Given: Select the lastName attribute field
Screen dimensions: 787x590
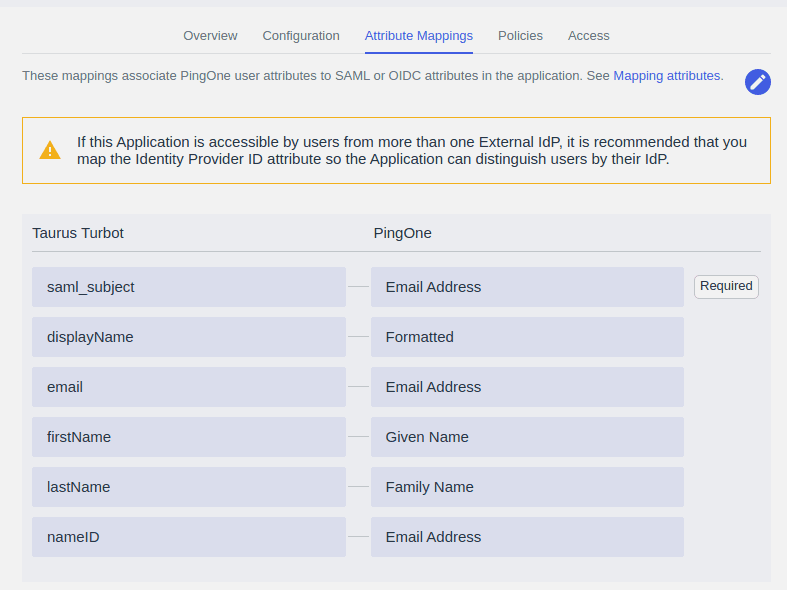Looking at the screenshot, I should coord(189,487).
